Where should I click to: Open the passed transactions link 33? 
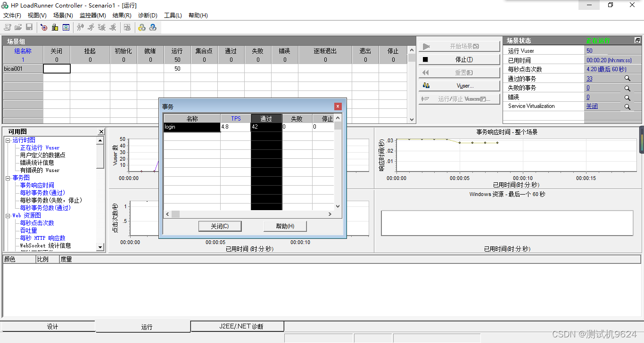point(589,79)
